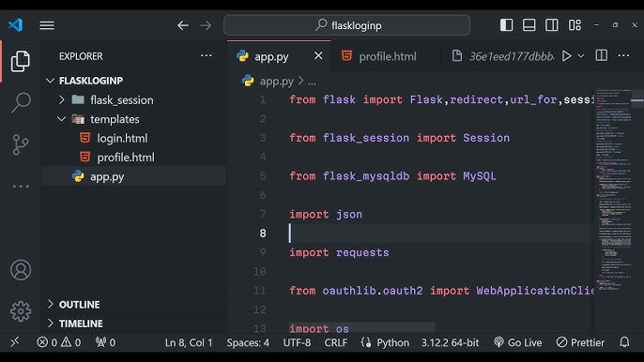Open the Source Control view

coord(21,144)
